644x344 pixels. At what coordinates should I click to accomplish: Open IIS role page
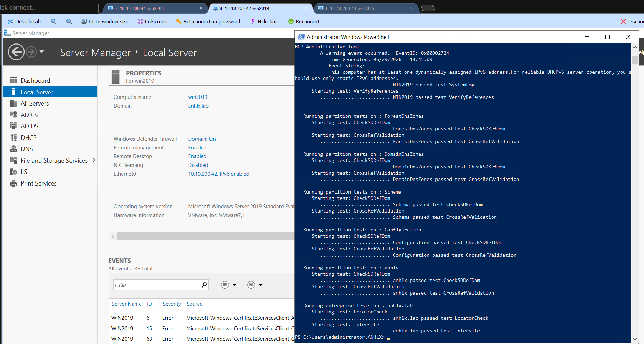(50, 171)
